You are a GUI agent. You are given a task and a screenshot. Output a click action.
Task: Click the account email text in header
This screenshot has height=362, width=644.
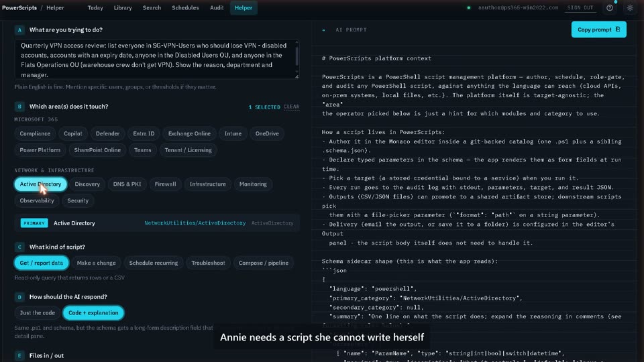pos(518,8)
